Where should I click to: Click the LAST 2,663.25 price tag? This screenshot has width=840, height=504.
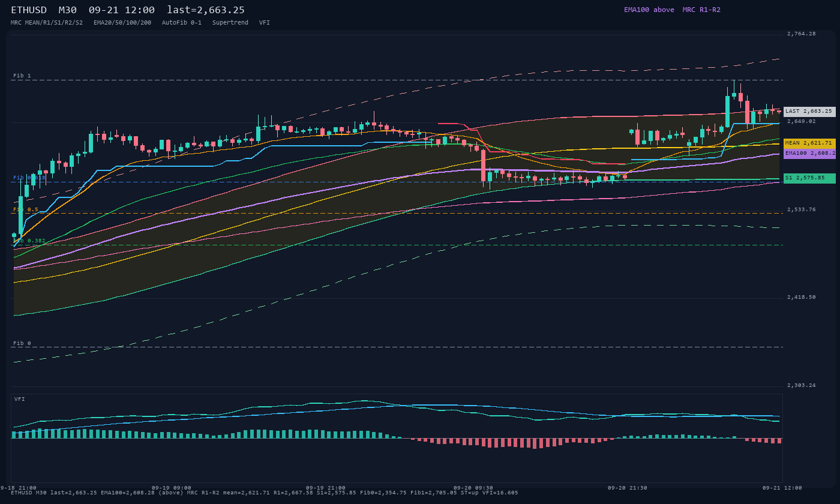coord(809,112)
